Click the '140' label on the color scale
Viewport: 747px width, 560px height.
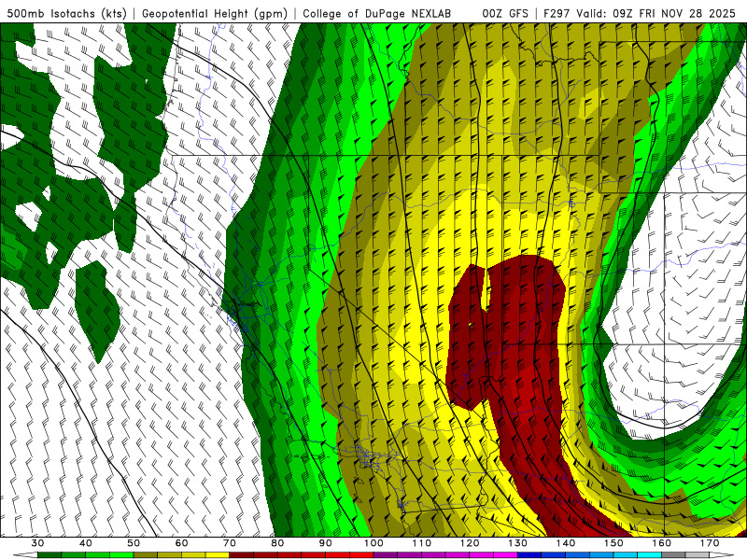pyautogui.click(x=566, y=543)
